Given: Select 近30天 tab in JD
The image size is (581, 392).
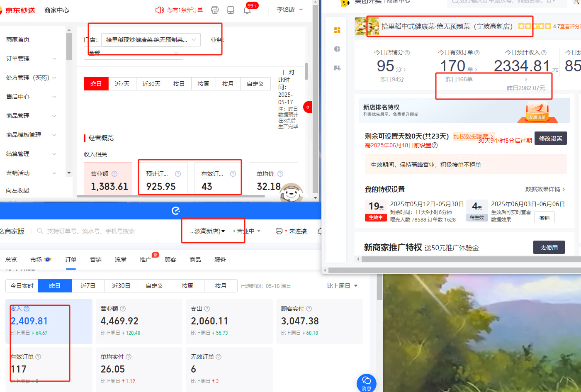Looking at the screenshot, I should 151,84.
